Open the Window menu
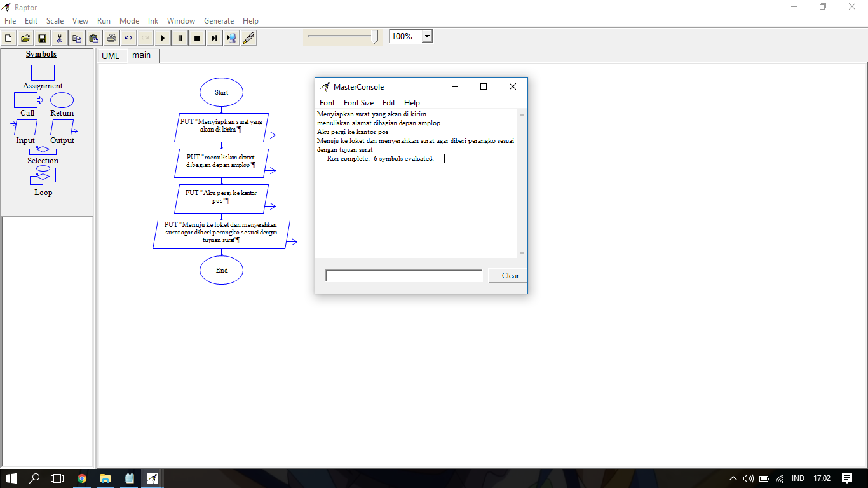The height and width of the screenshot is (488, 868). [181, 21]
